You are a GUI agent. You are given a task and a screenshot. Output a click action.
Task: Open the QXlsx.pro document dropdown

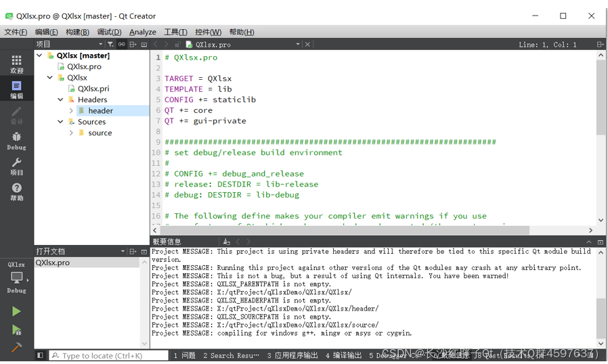297,44
